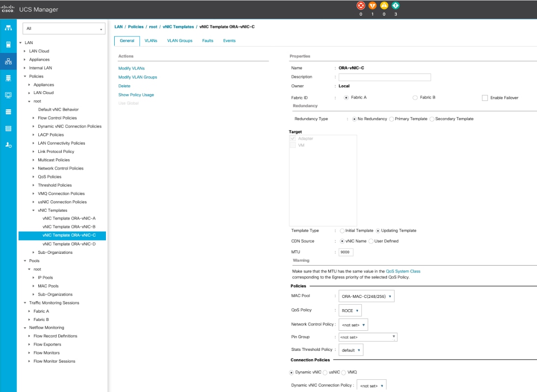Click the orange major faults icon
The width and height of the screenshot is (537, 392).
372,5
